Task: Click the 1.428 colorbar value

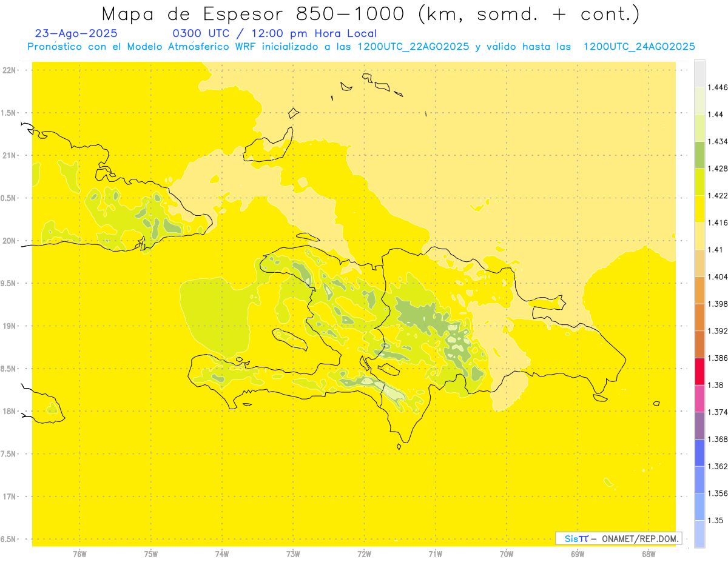Action: [718, 169]
